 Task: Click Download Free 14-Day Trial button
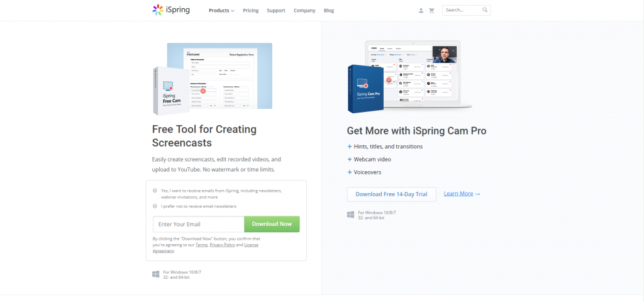click(x=391, y=194)
